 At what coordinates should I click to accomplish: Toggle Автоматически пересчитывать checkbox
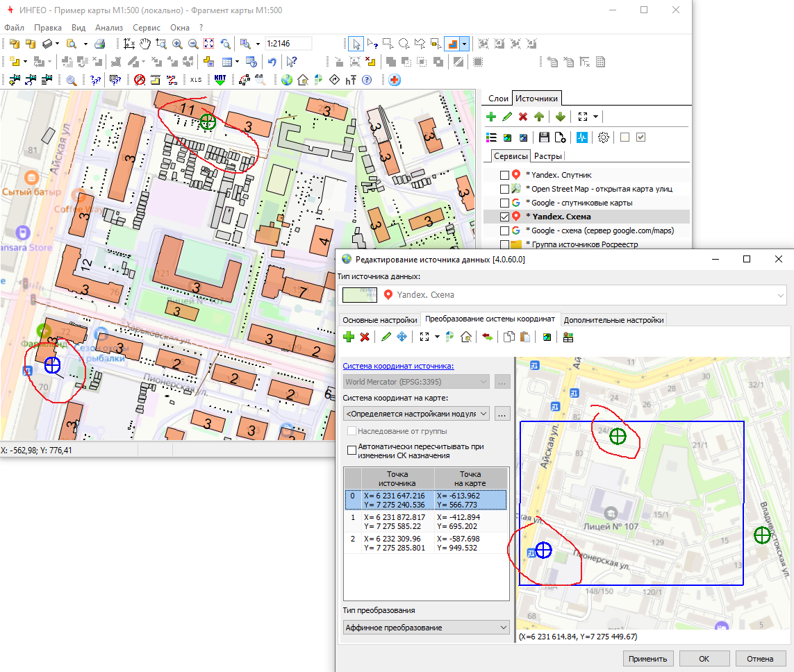tap(352, 451)
